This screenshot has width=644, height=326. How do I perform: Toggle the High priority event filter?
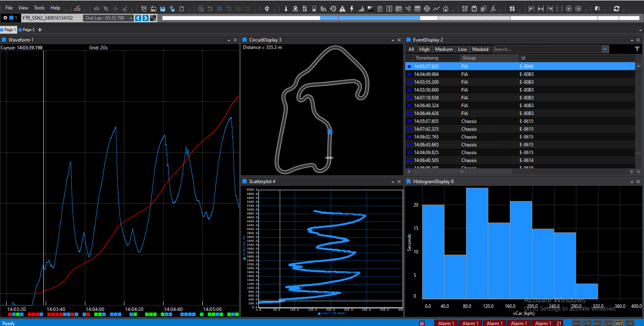(424, 49)
